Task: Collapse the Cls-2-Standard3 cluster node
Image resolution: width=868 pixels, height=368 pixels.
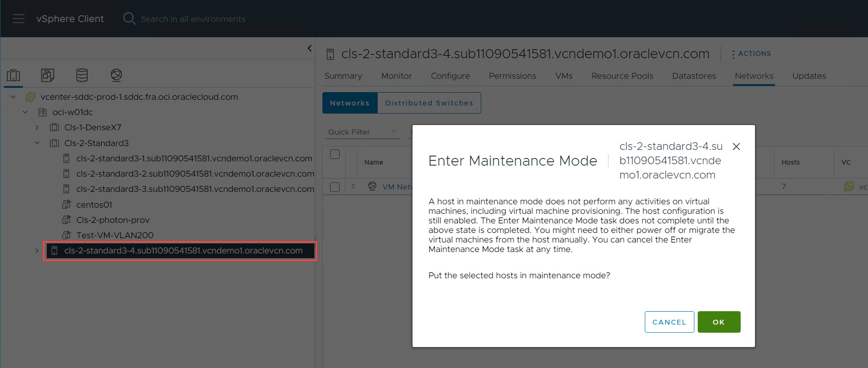Action: click(37, 143)
